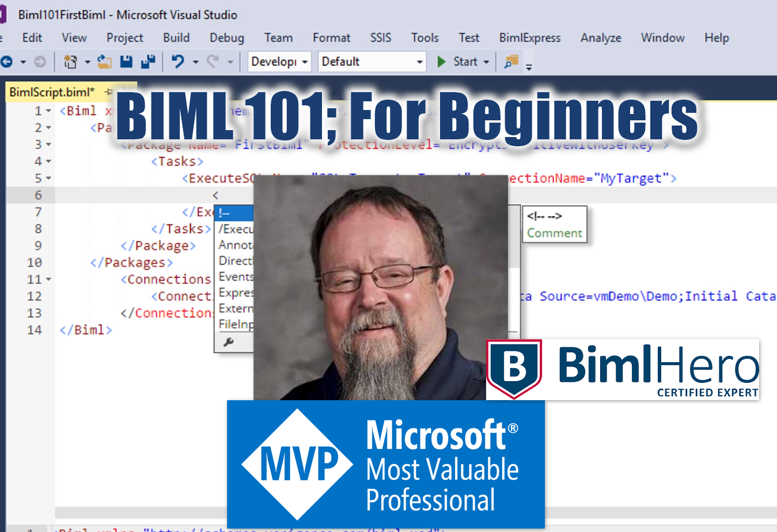Open the View menu
Viewport: 777px width, 532px height.
[x=74, y=38]
